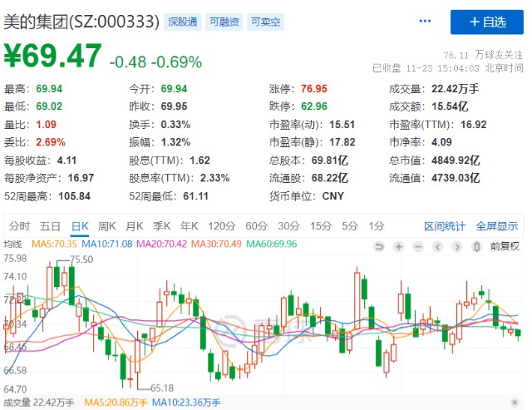The image size is (532, 410).
Task: Select the 周K chart tab
Action: 107,226
